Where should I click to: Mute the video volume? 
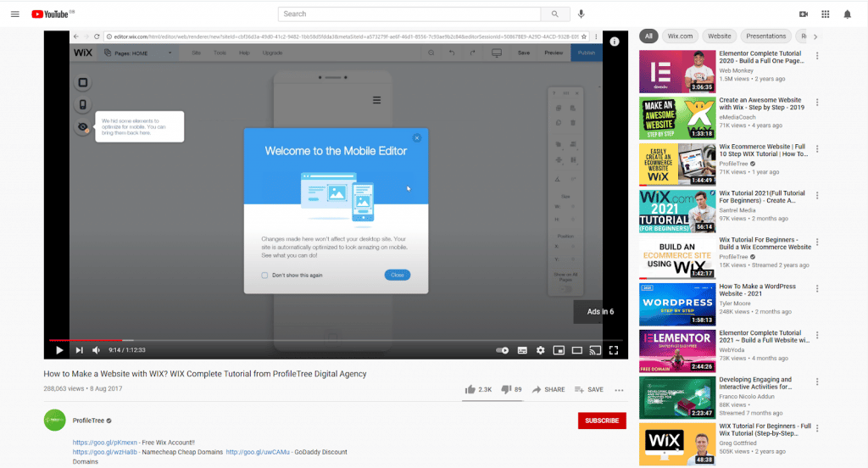coord(97,350)
